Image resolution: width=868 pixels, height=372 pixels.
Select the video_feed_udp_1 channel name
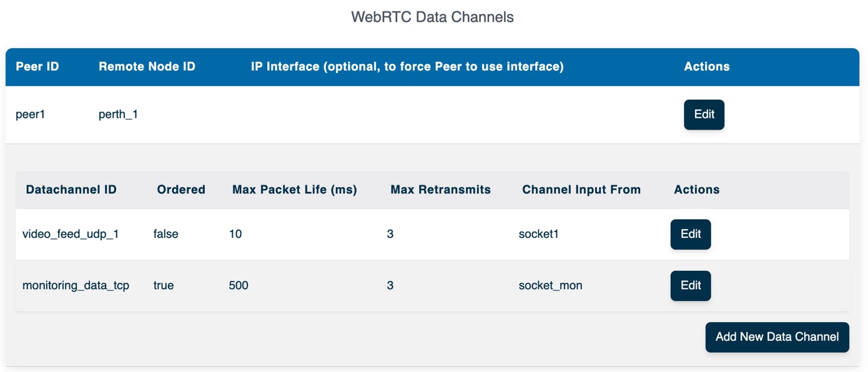(71, 234)
